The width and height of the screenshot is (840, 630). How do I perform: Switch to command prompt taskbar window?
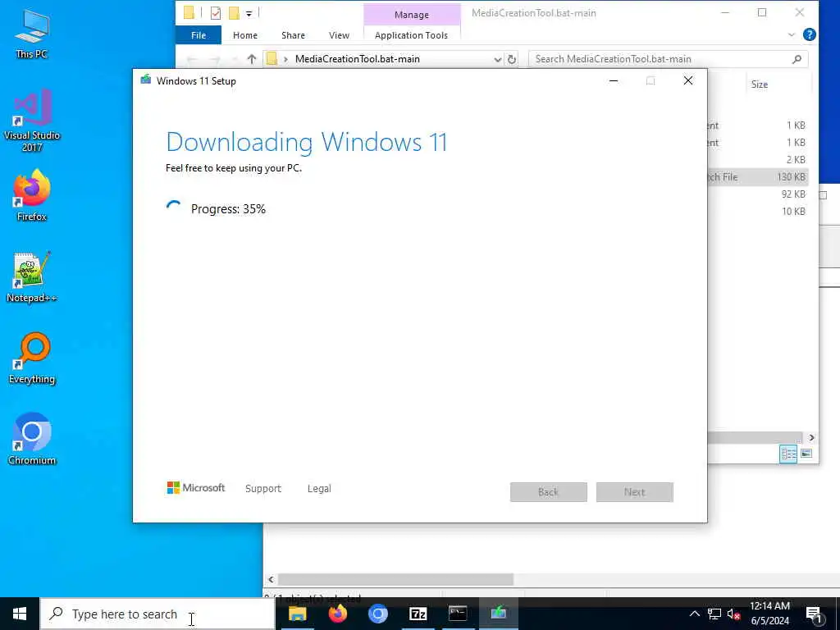tap(458, 614)
